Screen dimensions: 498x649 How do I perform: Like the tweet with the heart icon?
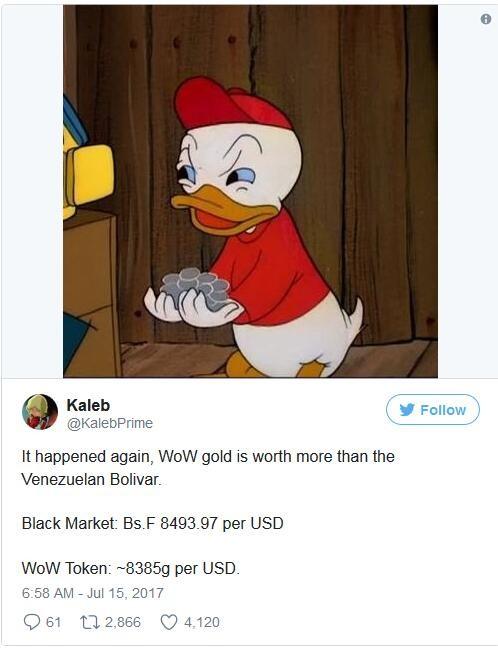click(169, 622)
